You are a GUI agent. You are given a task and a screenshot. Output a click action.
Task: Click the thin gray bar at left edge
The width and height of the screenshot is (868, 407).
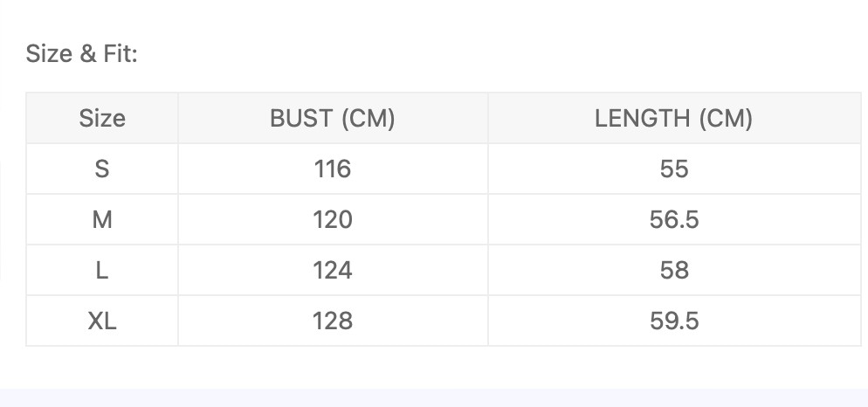2,218
